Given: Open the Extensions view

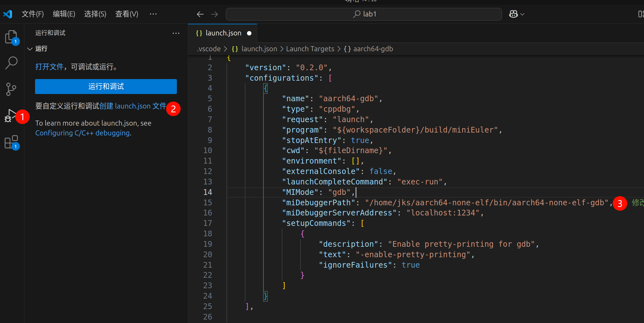Looking at the screenshot, I should (11, 142).
